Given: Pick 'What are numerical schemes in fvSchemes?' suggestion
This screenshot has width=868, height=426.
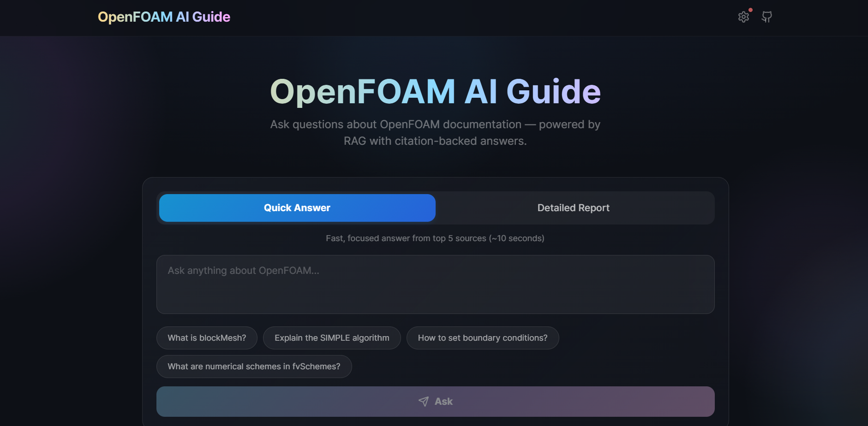Looking at the screenshot, I should point(254,366).
